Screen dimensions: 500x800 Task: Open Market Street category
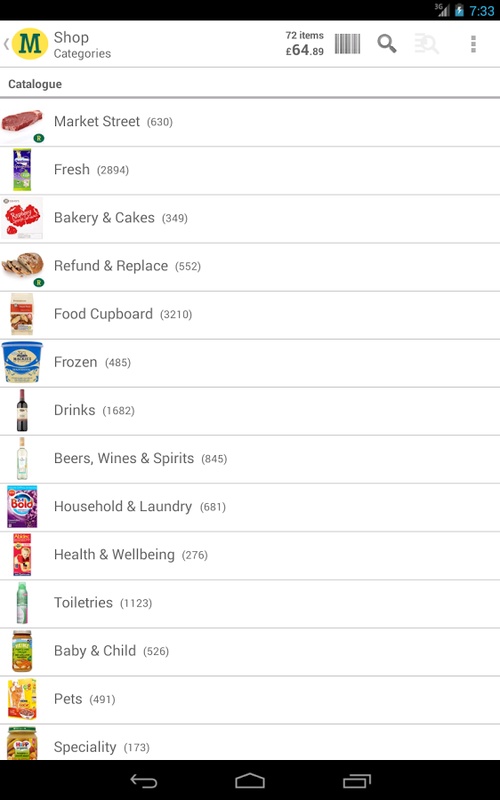(x=250, y=122)
